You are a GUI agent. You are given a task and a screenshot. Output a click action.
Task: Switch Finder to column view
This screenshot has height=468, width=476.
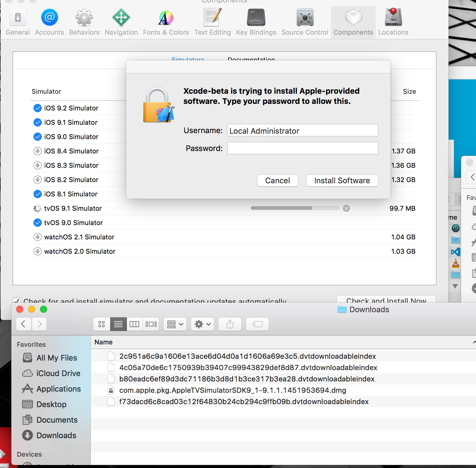(134, 324)
